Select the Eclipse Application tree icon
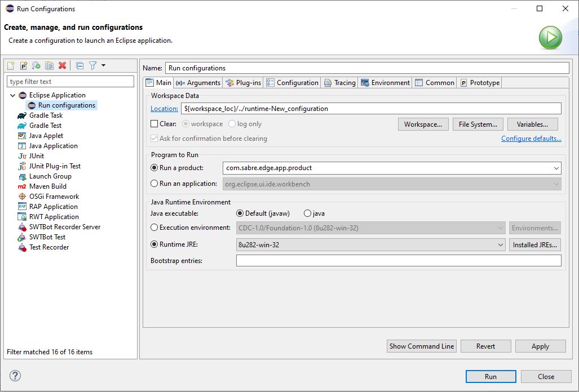Viewport: 579px width, 392px height. pyautogui.click(x=23, y=95)
